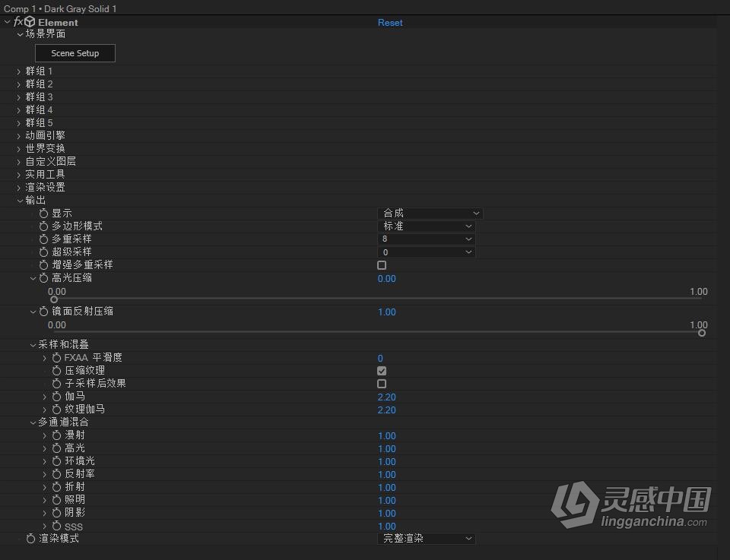Click the Element 3D cube icon
730x560 pixels.
pos(30,22)
